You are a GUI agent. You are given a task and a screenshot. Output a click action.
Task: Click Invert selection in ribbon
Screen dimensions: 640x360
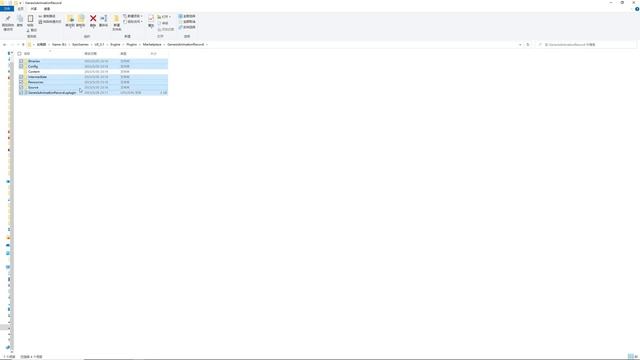point(187,27)
